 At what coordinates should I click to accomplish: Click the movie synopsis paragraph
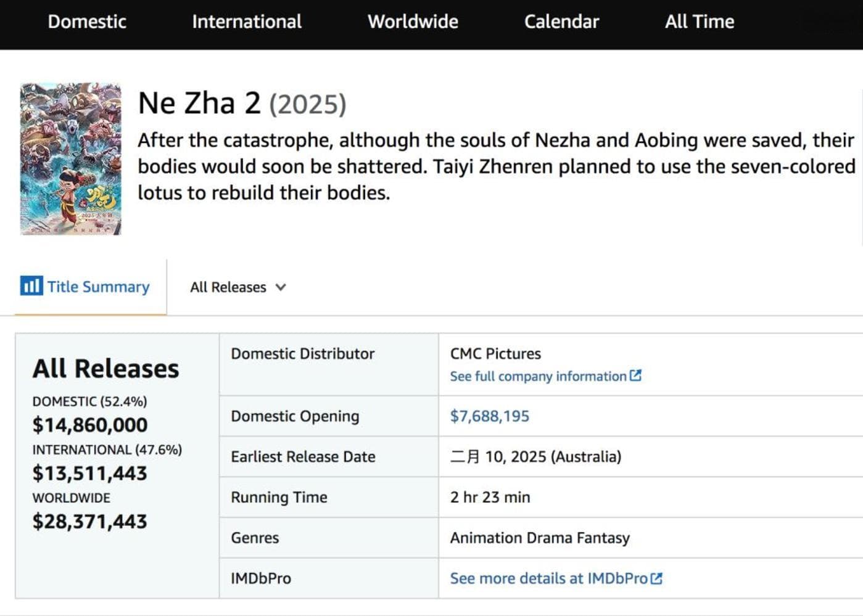coord(496,166)
